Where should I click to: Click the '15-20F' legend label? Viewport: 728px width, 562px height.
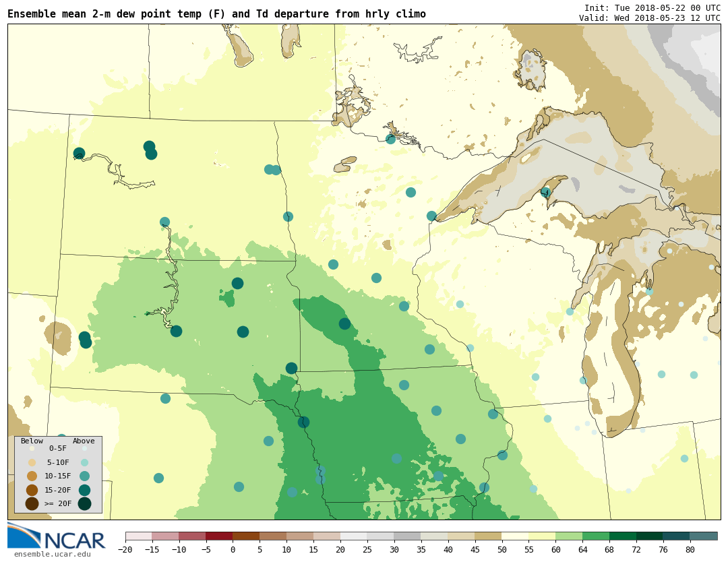click(58, 490)
